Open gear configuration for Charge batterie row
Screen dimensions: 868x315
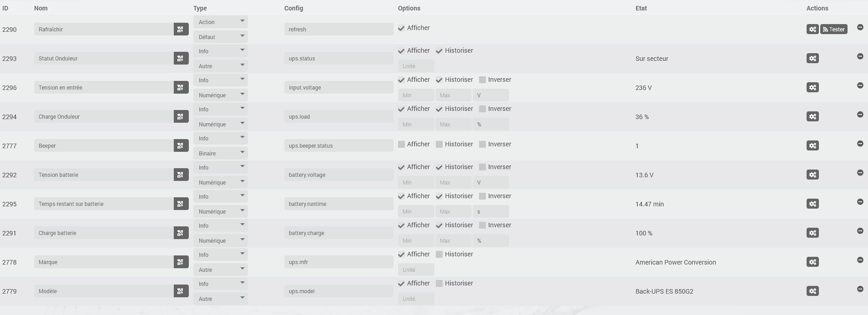[x=812, y=233]
